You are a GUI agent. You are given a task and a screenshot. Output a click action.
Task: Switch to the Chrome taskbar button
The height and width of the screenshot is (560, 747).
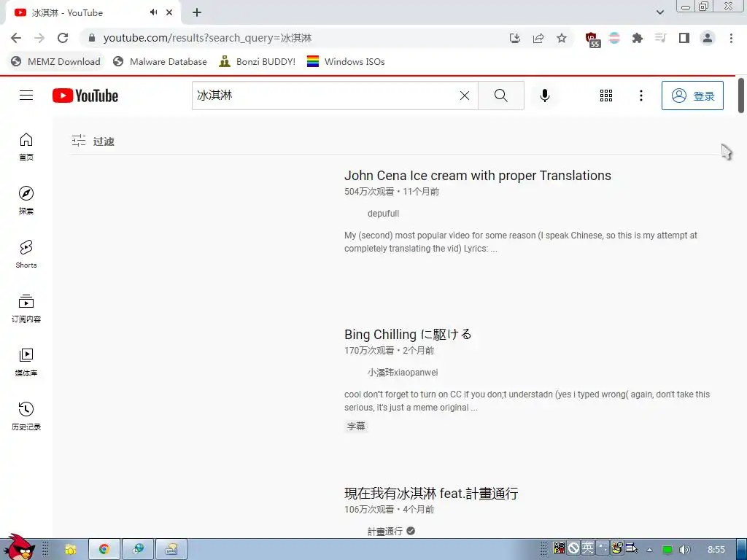pyautogui.click(x=104, y=549)
